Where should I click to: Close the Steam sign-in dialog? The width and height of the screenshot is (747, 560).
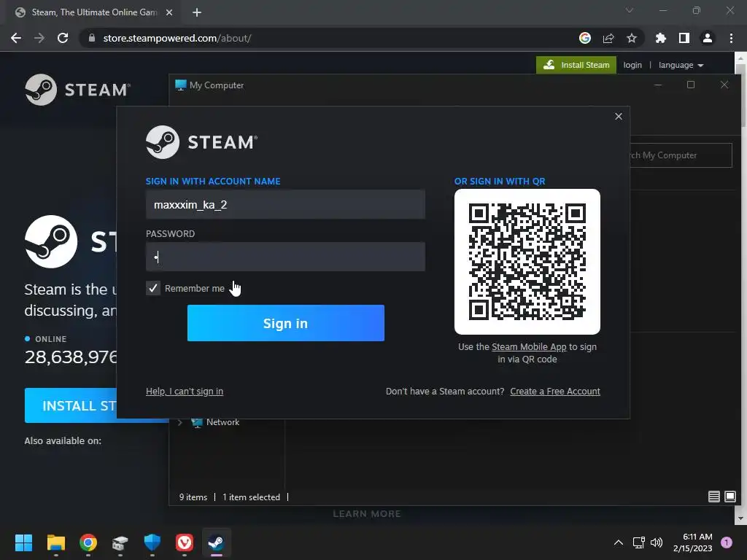pyautogui.click(x=619, y=116)
